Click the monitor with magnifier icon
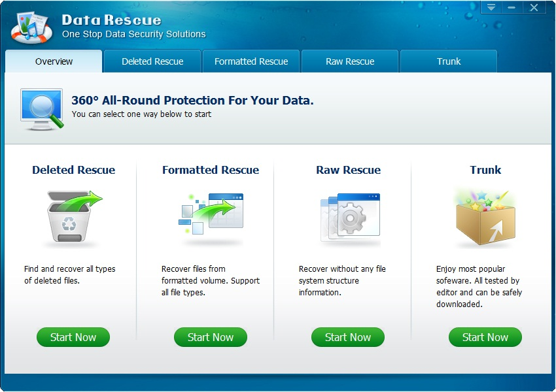Viewport: 556px width, 392px height. (x=42, y=108)
